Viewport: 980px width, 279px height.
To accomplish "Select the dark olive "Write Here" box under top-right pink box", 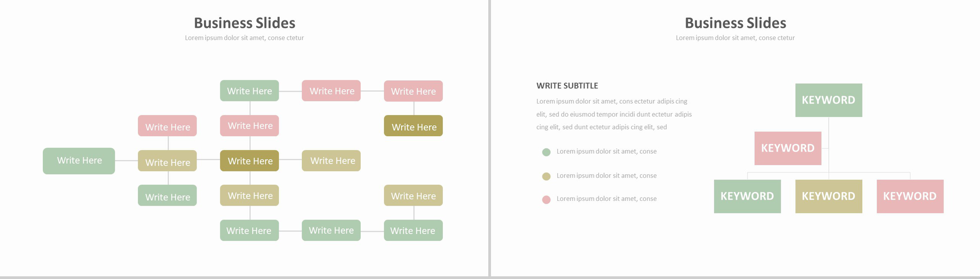I will 413,126.
